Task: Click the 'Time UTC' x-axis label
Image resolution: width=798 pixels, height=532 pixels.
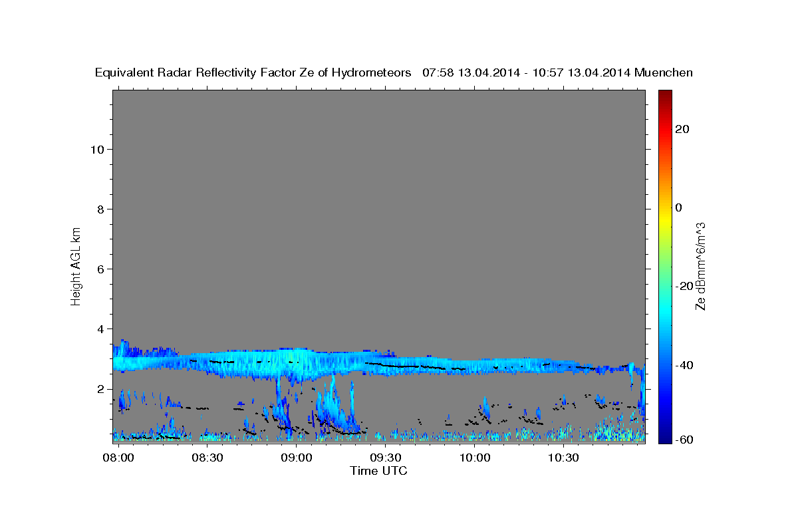Action: pyautogui.click(x=378, y=471)
